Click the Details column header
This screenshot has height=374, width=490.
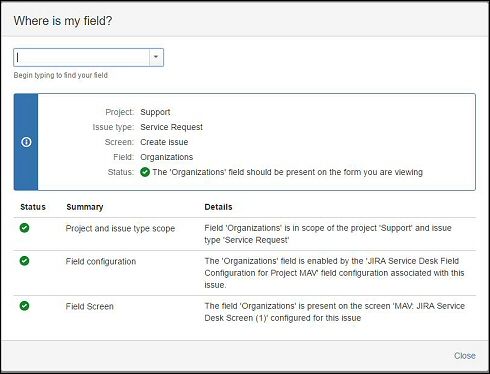pyautogui.click(x=218, y=207)
